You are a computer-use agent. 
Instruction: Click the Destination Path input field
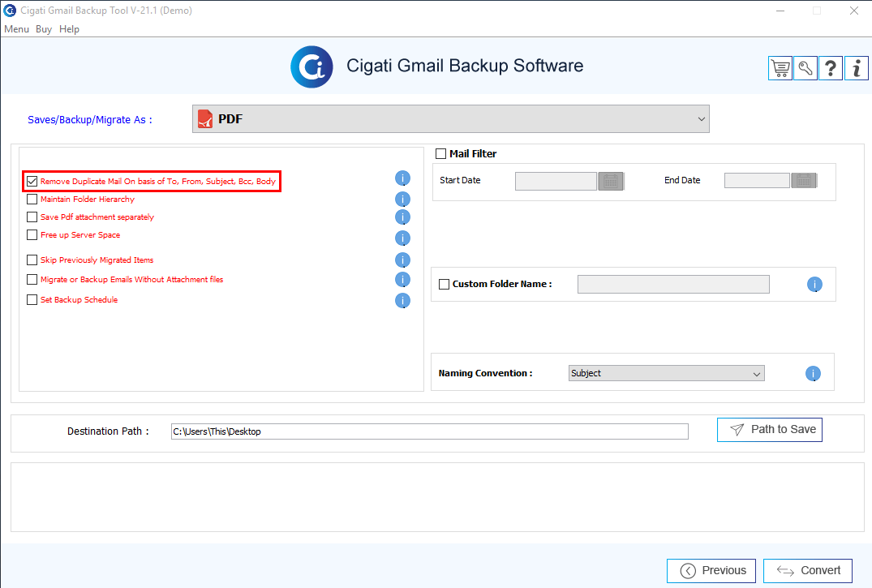[430, 431]
